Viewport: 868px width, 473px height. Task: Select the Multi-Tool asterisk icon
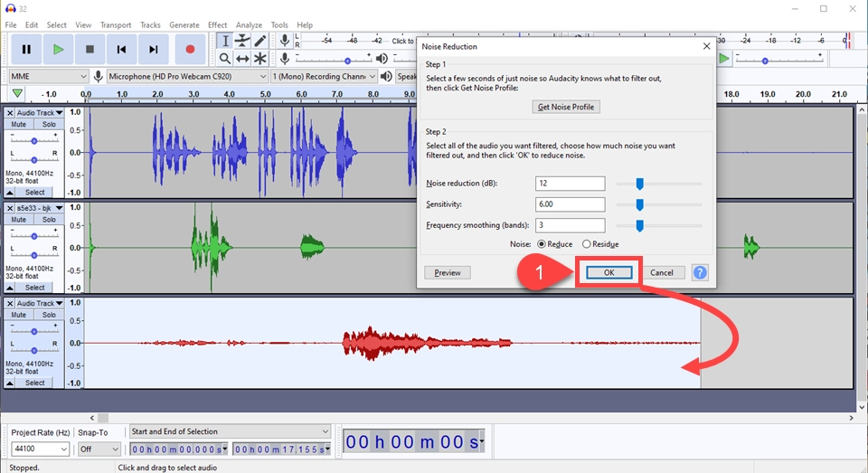[260, 59]
